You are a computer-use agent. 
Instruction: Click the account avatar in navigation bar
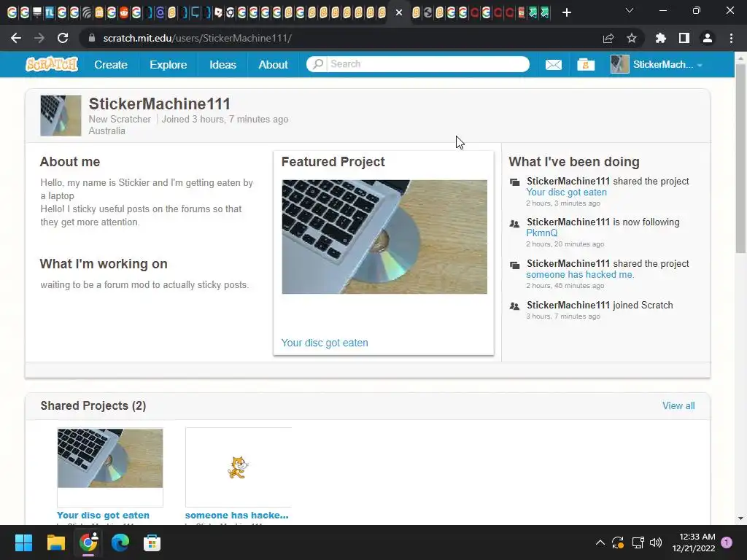[620, 64]
